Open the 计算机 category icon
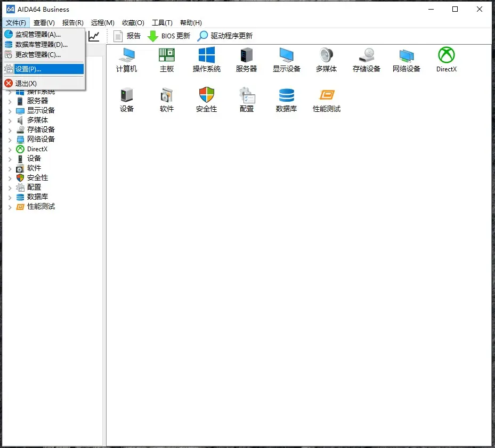 pos(127,60)
